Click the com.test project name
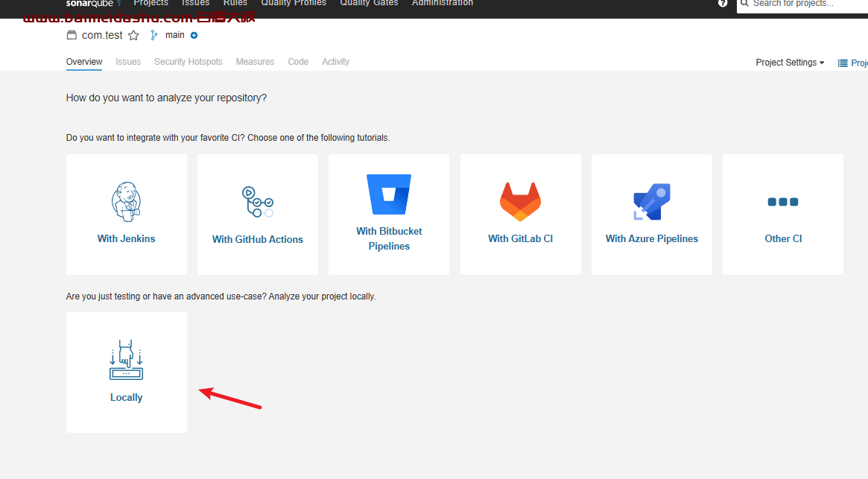 (102, 36)
